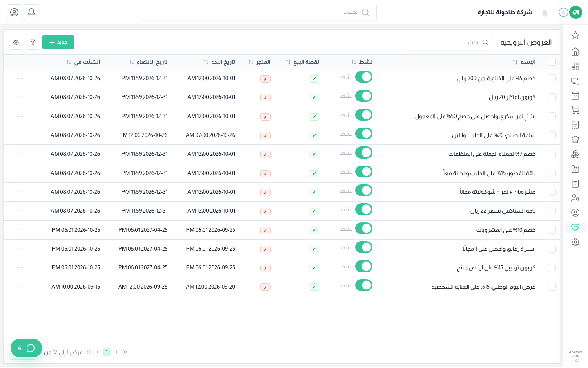Click the logout arrow icon near company name
The image size is (588, 368).
click(x=546, y=13)
